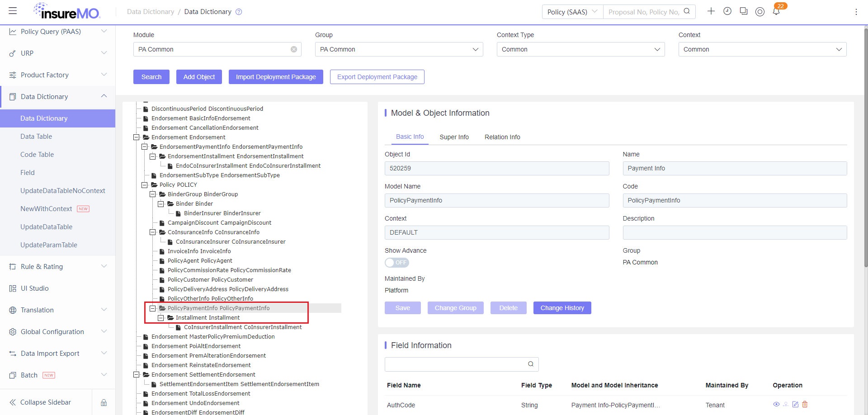868x415 pixels.
Task: Open the vertical three-dot more menu
Action: (856, 12)
